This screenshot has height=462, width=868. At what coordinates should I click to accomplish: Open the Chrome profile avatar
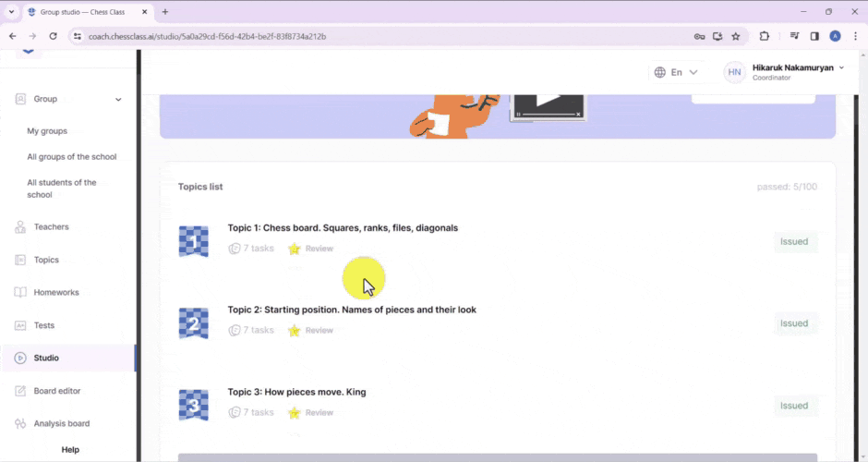836,37
